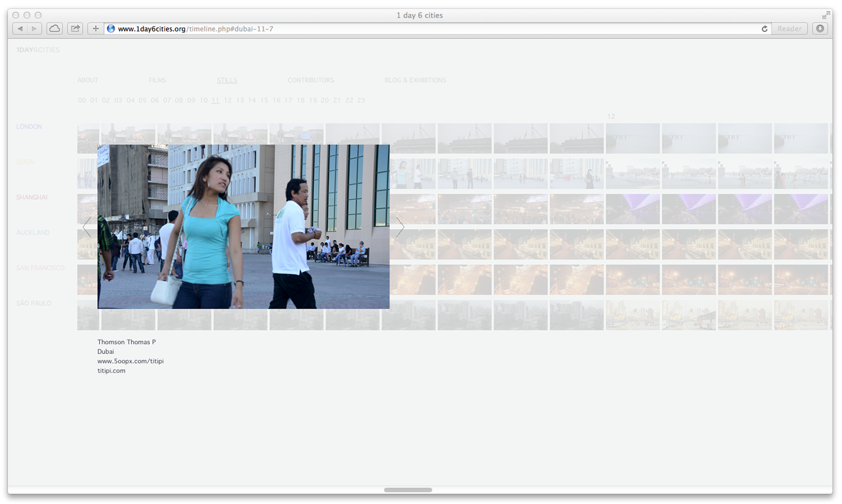Select the DUBAI city link
This screenshot has height=504, width=842.
[x=26, y=162]
